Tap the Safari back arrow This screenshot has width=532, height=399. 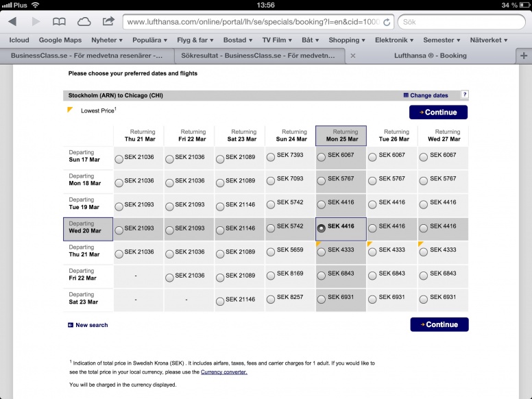[x=12, y=22]
